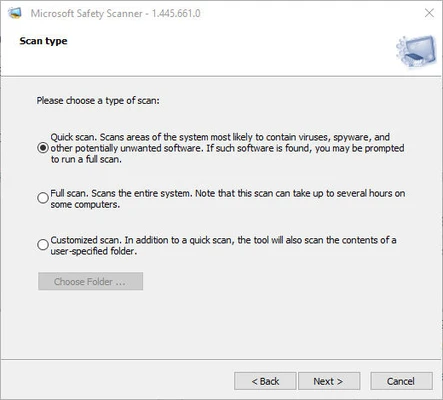Go back with the Back button
Viewport: 443px width, 400px height.
265,381
